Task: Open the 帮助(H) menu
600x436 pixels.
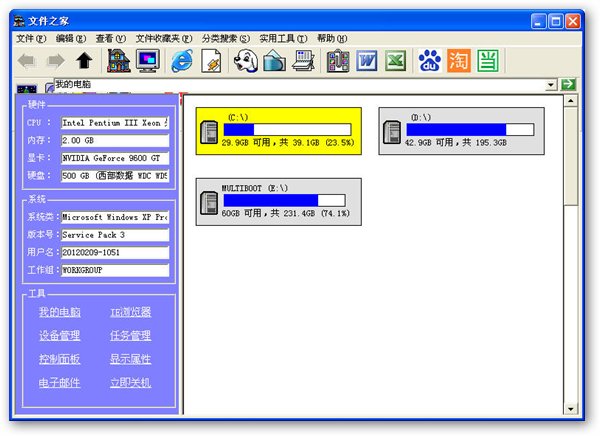Action: 332,39
